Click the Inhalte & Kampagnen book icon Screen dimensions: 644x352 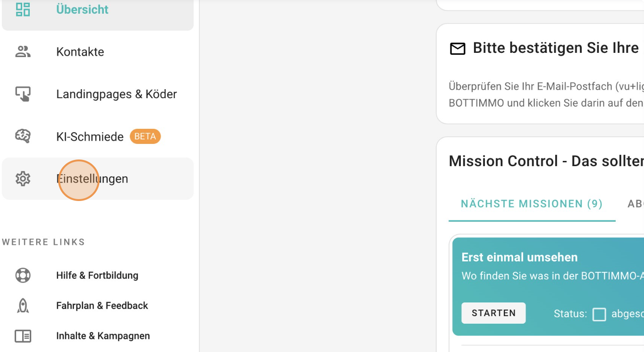coord(23,336)
